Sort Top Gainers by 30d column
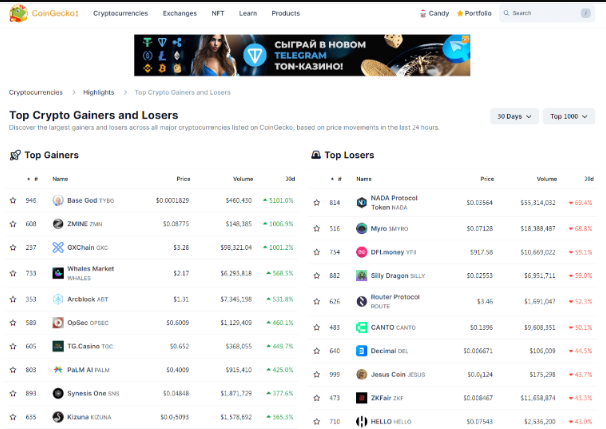The height and width of the screenshot is (429, 606). coord(290,179)
